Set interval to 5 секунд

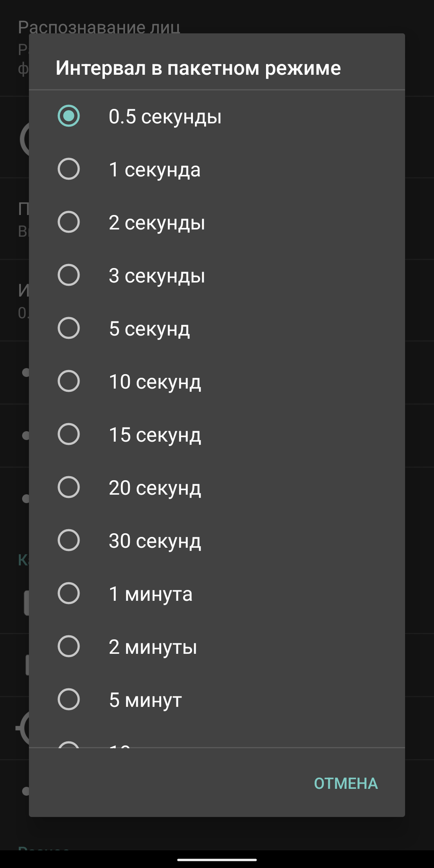coord(69,328)
